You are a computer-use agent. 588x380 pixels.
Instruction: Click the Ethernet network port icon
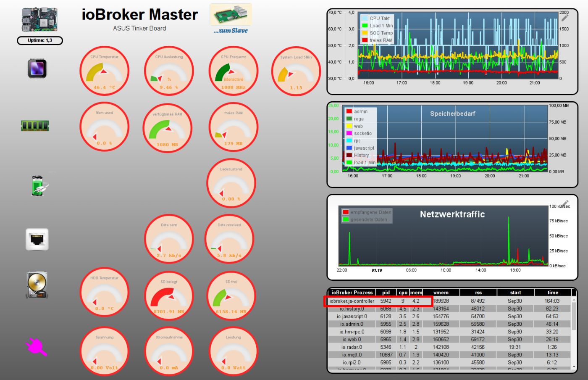coord(37,239)
